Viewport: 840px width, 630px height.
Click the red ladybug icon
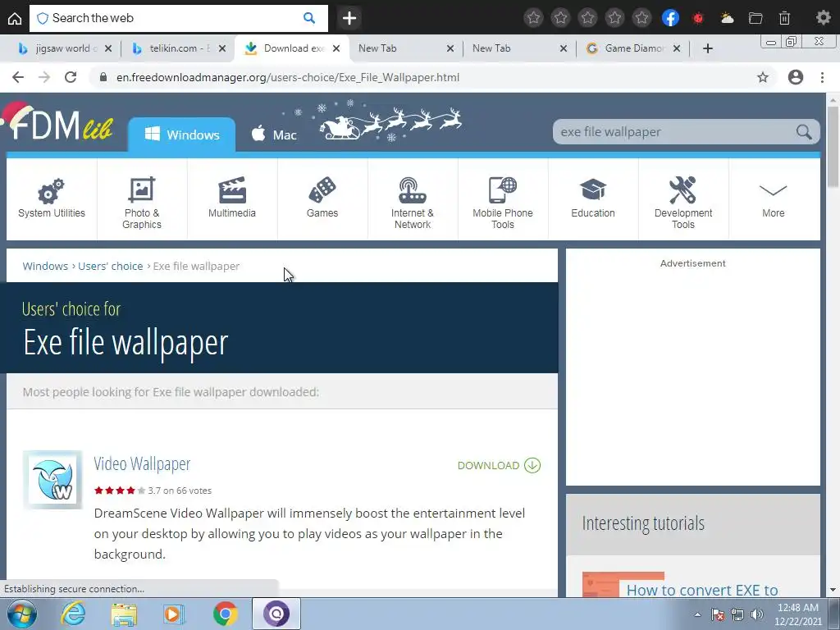click(698, 18)
